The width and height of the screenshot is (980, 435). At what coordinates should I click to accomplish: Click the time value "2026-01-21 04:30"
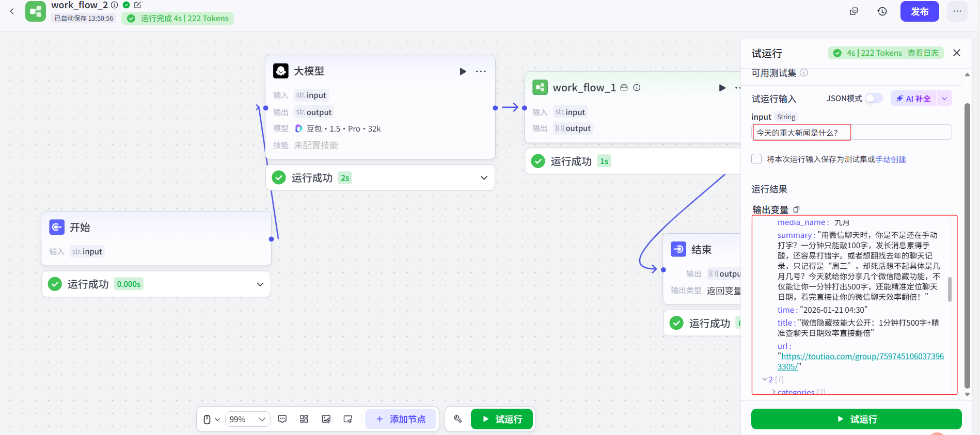pyautogui.click(x=834, y=310)
